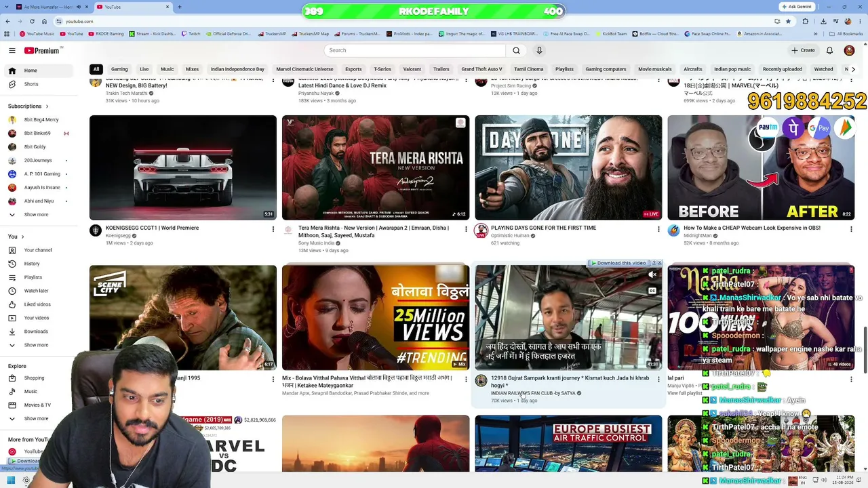The width and height of the screenshot is (868, 488).
Task: Open the Europe Busiest Air Traffic thumbnail
Action: click(568, 443)
